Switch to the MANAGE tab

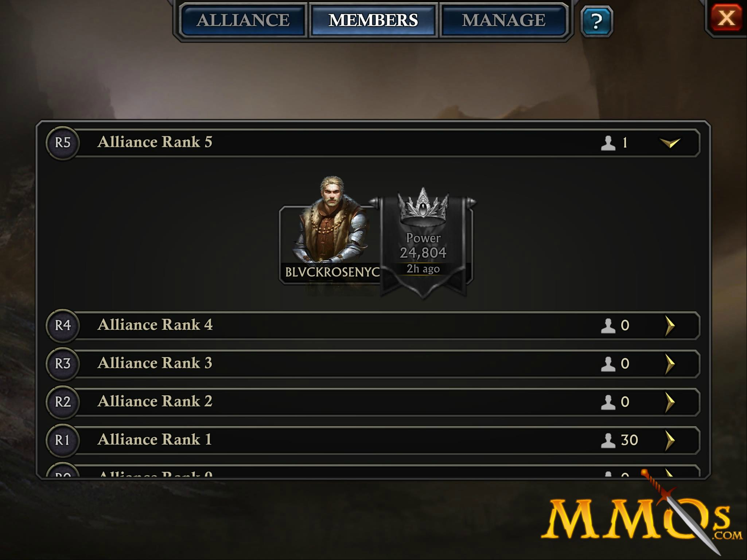pyautogui.click(x=503, y=20)
